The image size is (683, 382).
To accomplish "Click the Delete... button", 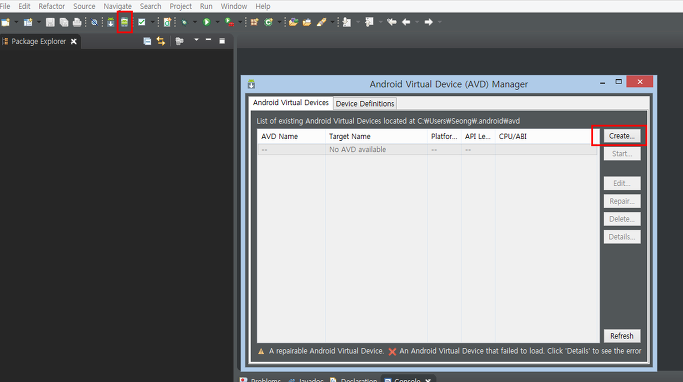I will 622,219.
